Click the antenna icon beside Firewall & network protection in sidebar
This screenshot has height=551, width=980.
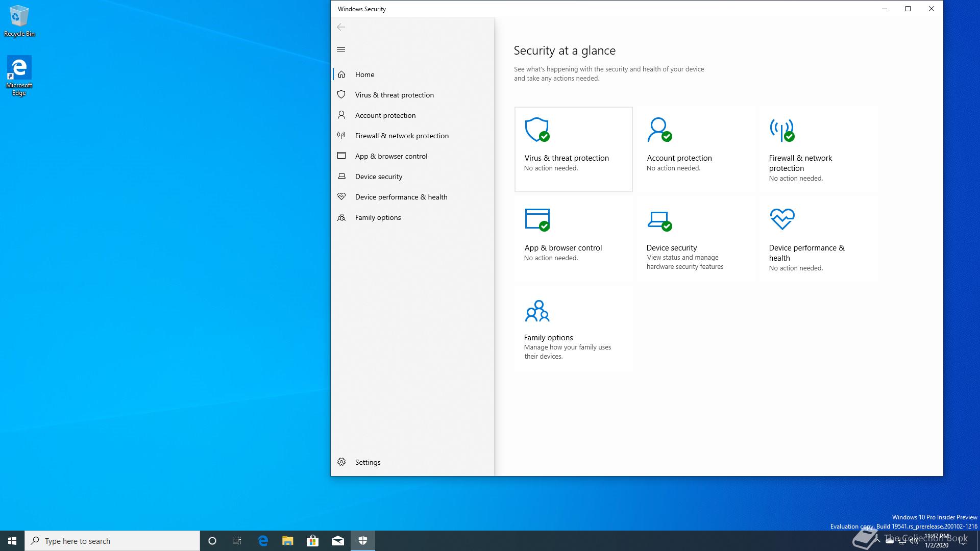341,135
